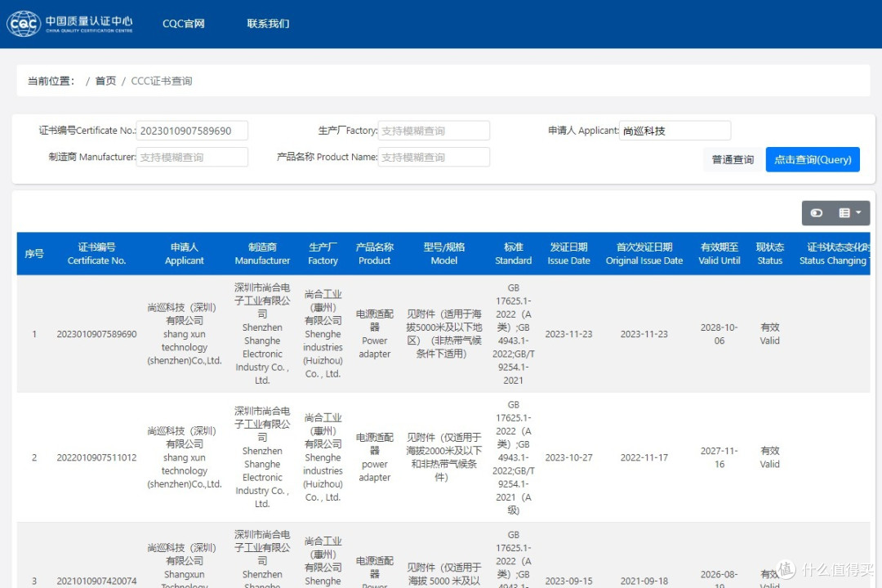This screenshot has height=588, width=882.
Task: Select row 1 applicant 尚巡科技 cell
Action: pyautogui.click(x=185, y=334)
